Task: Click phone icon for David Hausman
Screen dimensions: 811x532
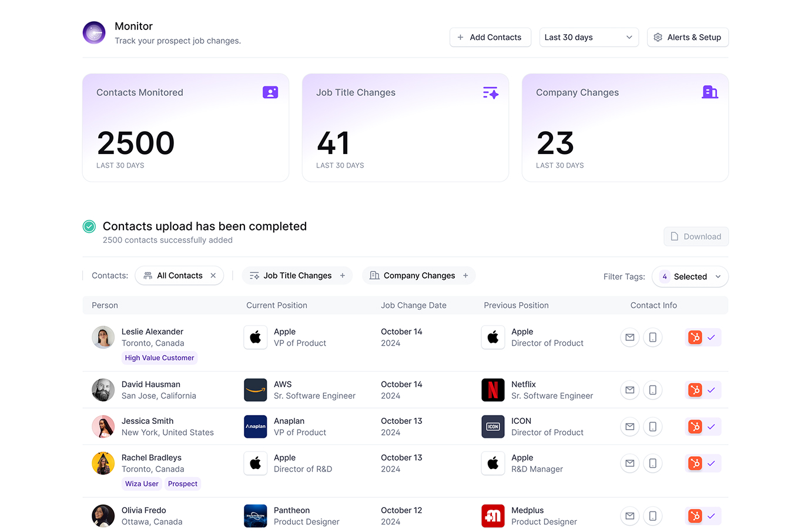Action: 653,390
